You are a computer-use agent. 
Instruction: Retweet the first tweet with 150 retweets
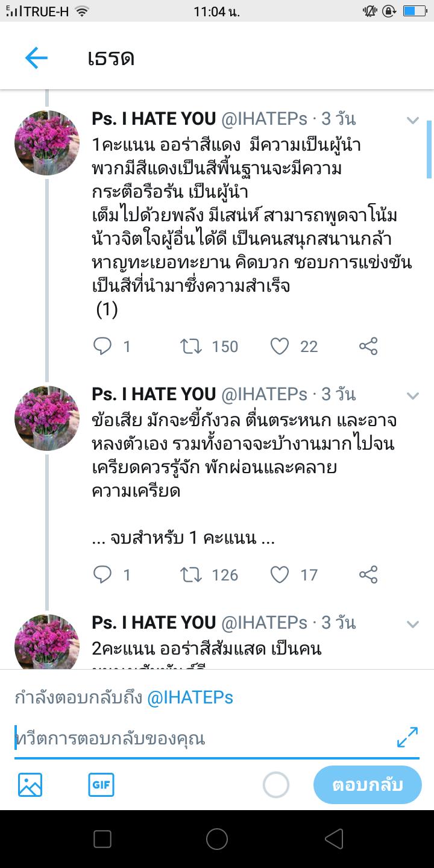pos(191,346)
